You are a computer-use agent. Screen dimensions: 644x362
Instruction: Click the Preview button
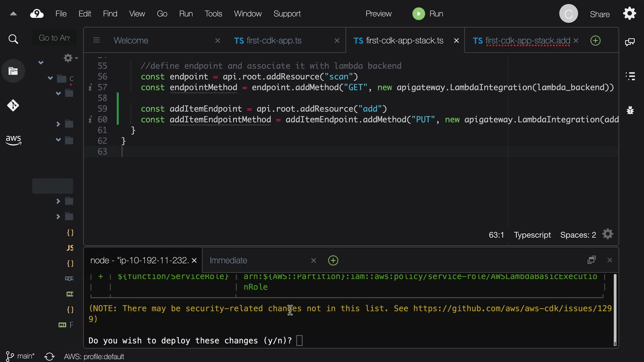point(378,14)
